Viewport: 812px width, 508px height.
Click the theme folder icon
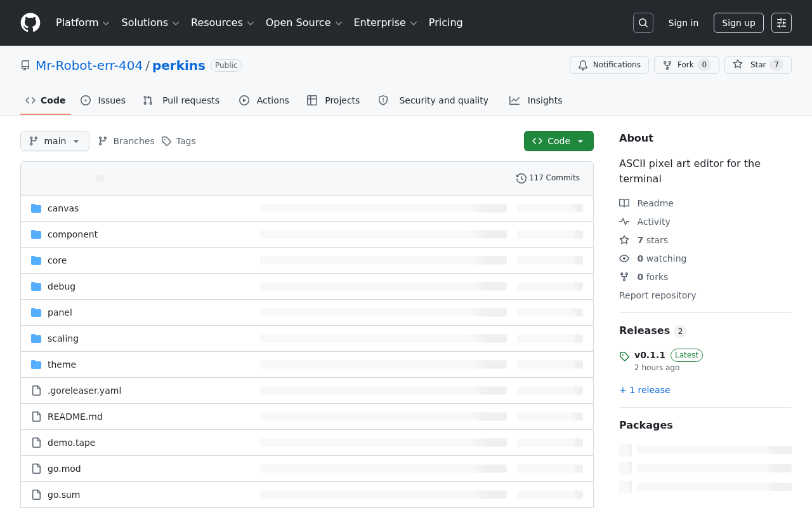point(36,364)
